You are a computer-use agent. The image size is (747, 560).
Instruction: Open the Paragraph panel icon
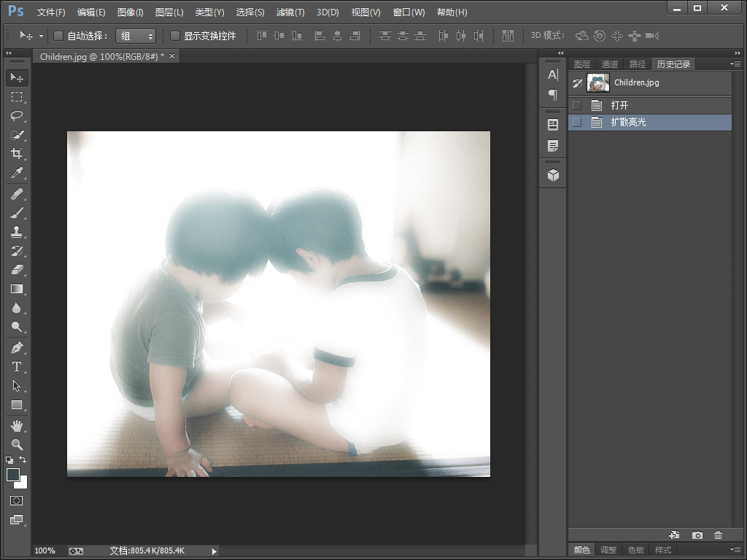tap(553, 95)
